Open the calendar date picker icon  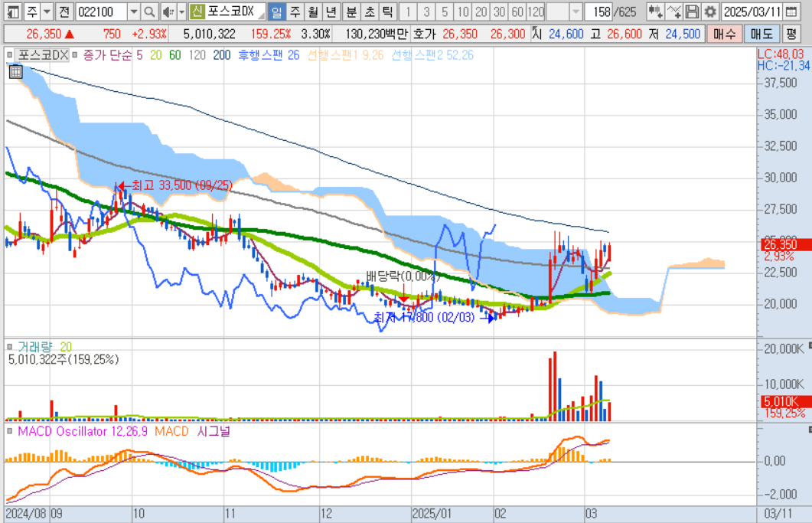(791, 11)
